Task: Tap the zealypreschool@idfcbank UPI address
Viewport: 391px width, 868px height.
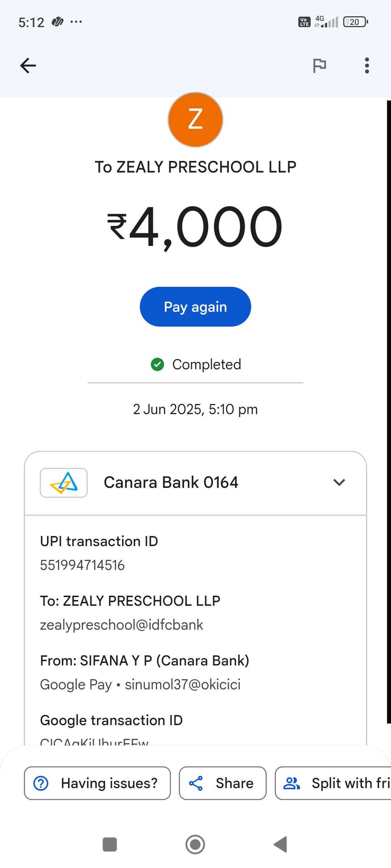Action: [122, 625]
